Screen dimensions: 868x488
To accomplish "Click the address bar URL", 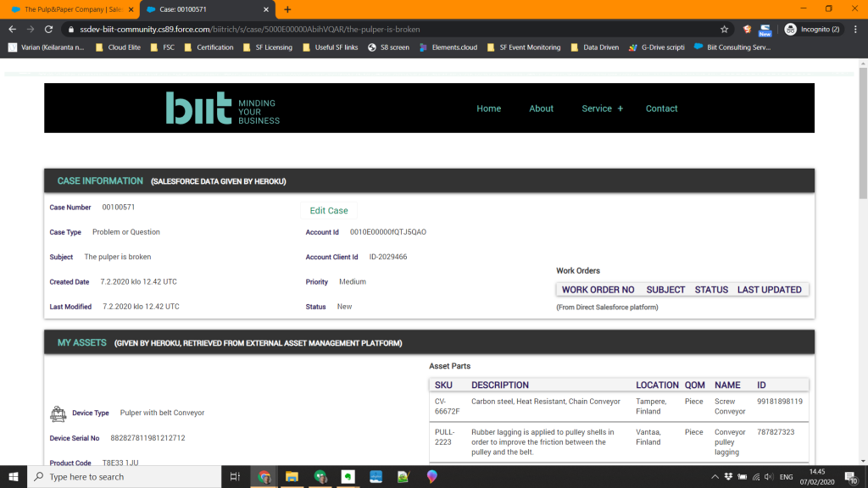I will coord(250,30).
